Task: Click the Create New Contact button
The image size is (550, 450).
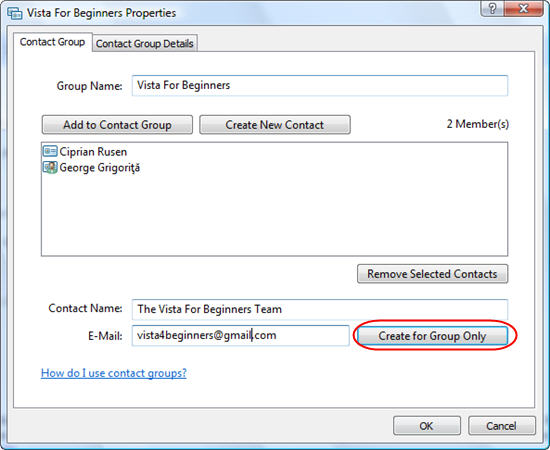Action: [275, 125]
